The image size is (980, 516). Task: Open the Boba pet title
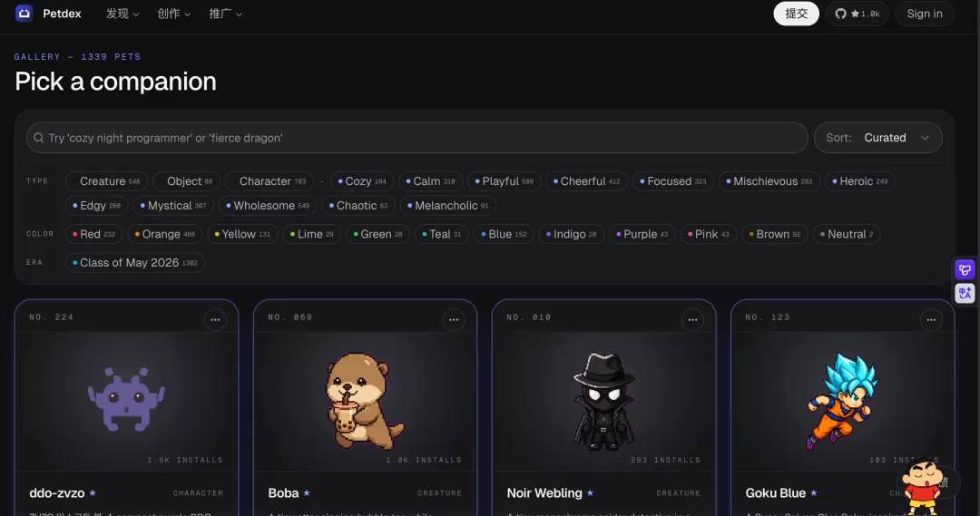(x=283, y=493)
